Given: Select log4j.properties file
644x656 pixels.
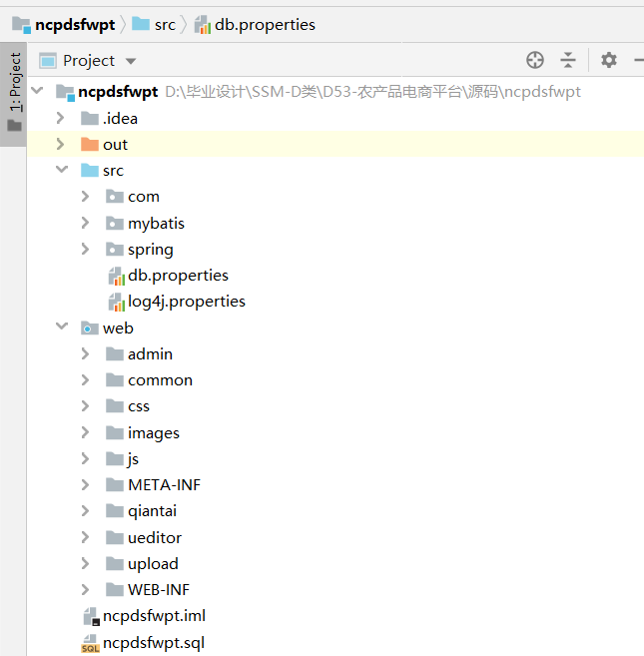Looking at the screenshot, I should pos(186,302).
